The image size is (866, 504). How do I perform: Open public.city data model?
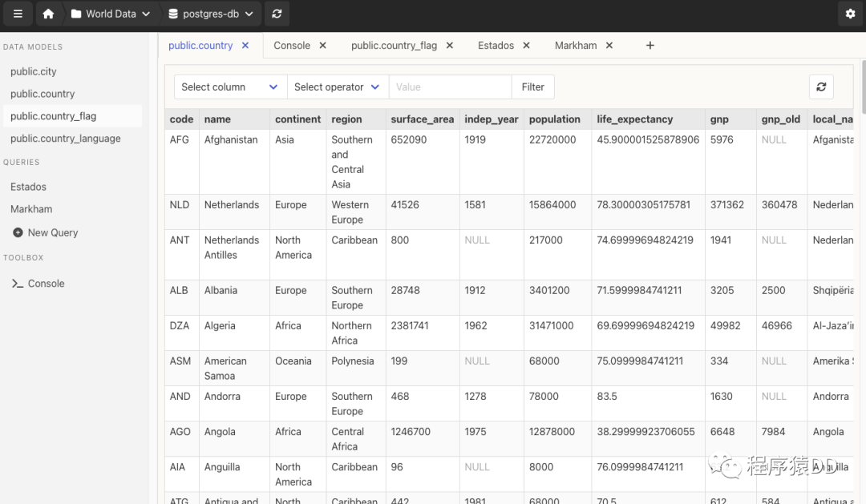pyautogui.click(x=33, y=71)
